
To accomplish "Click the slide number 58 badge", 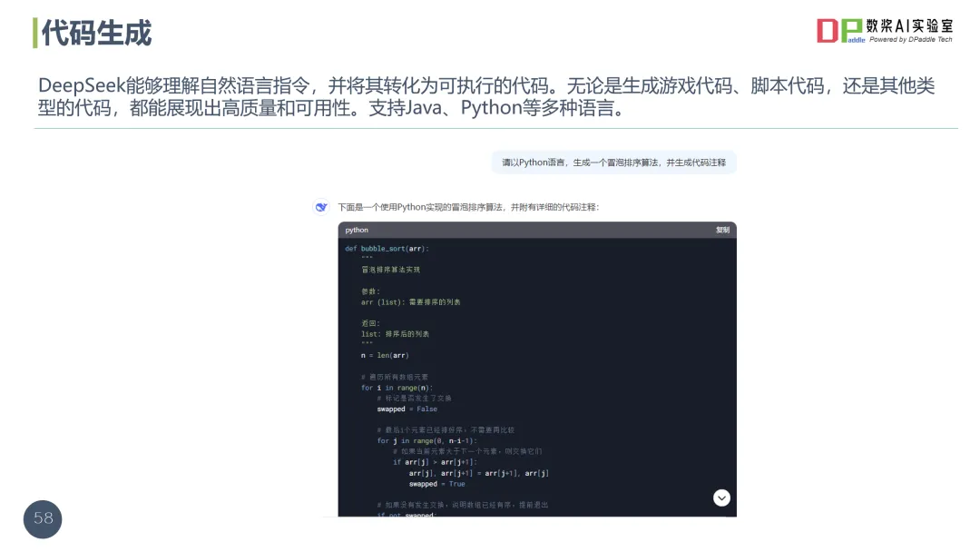I will click(43, 519).
